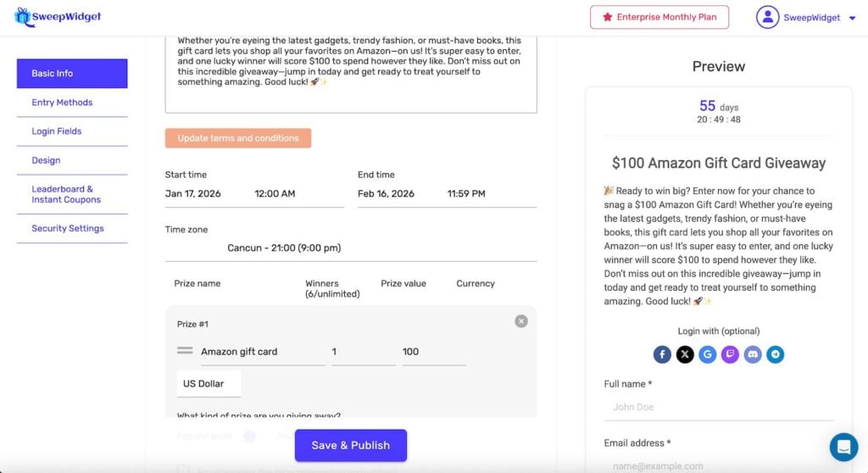Go to Entry Methods section
The image size is (868, 473).
(x=62, y=103)
